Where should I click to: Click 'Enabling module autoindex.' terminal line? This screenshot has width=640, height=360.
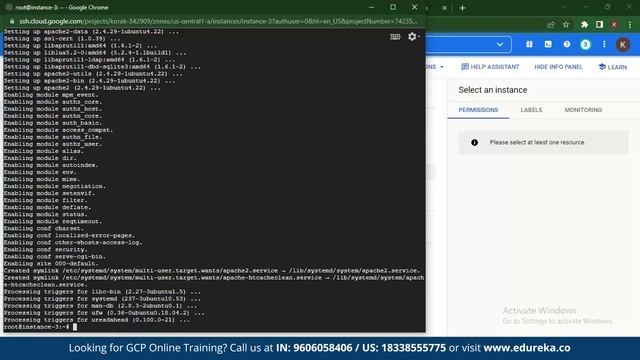point(51,165)
